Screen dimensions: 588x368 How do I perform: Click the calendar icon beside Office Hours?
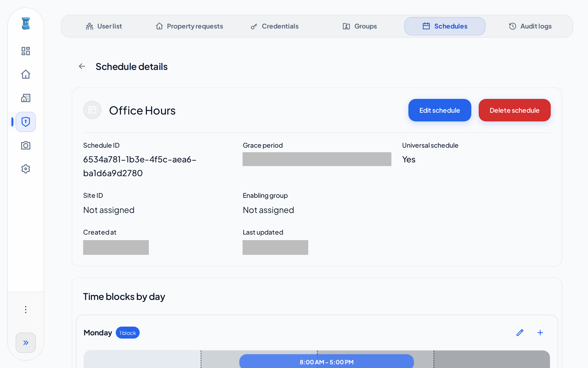click(x=92, y=110)
